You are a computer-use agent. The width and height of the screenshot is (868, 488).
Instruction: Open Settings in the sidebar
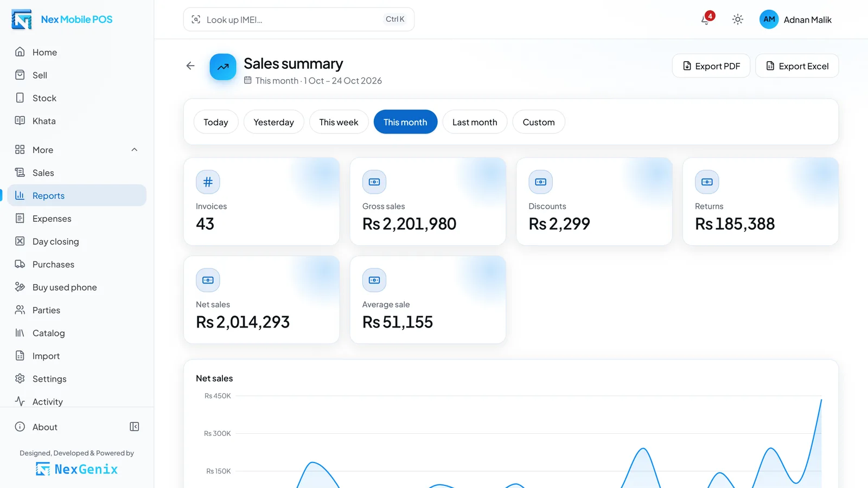click(x=77, y=378)
